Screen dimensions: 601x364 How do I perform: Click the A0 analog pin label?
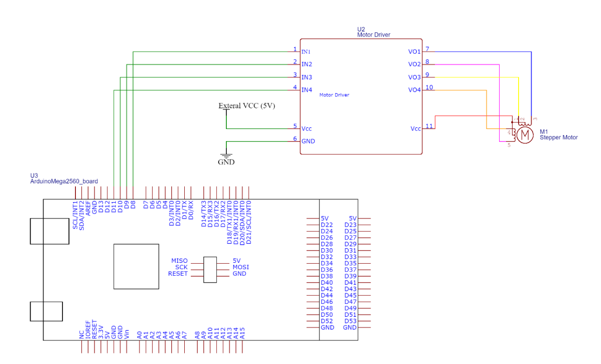coord(139,336)
